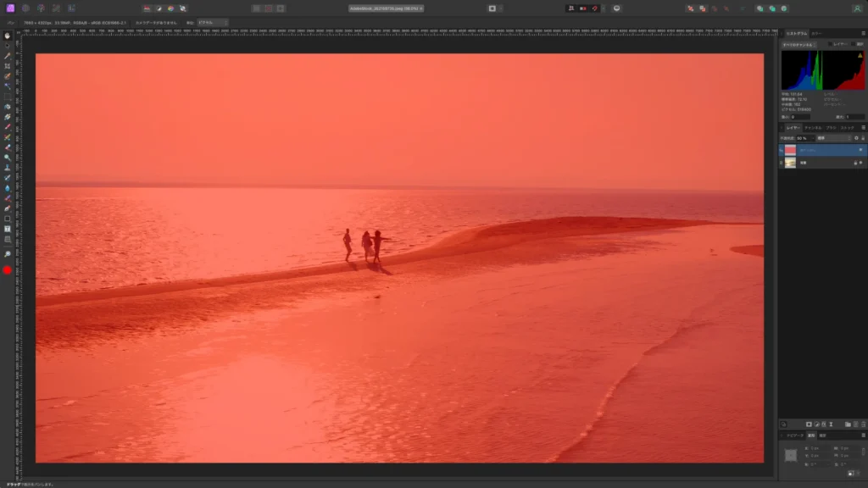Add an adjustment from the Layers panel footer
This screenshot has width=868, height=488.
(817, 424)
